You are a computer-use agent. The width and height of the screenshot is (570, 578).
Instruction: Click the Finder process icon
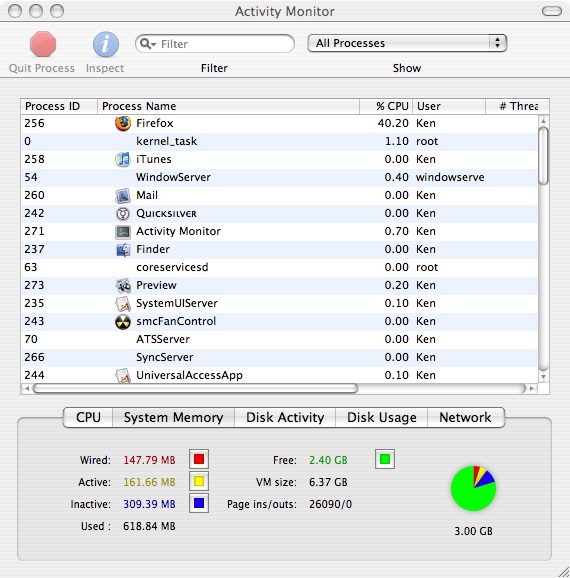123,250
